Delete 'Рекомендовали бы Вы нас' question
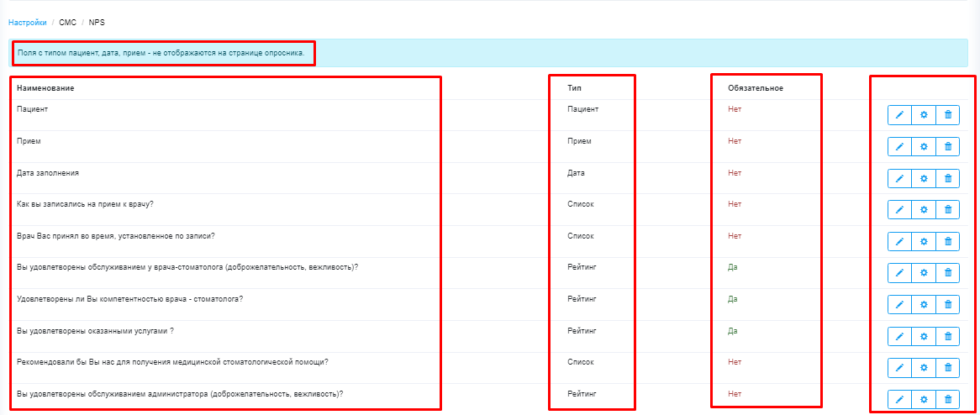The image size is (980, 415). 947,368
